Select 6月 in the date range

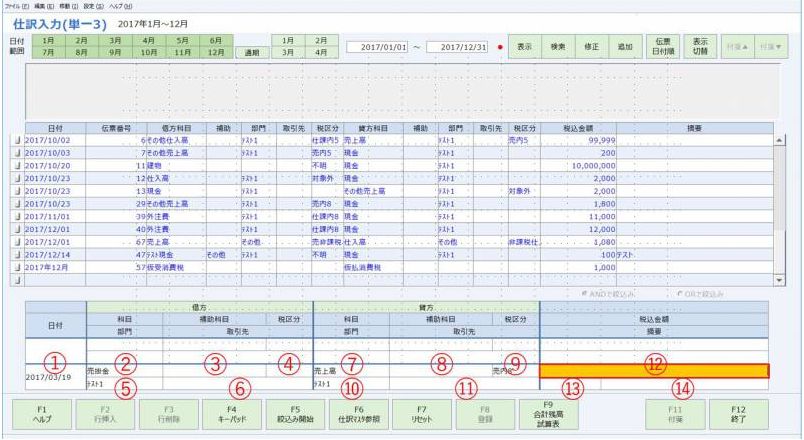pos(216,41)
